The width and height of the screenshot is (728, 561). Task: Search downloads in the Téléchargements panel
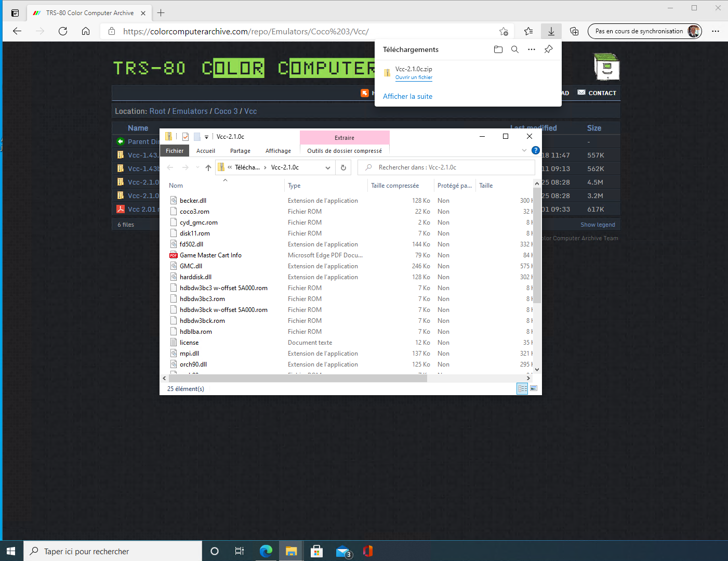(515, 49)
